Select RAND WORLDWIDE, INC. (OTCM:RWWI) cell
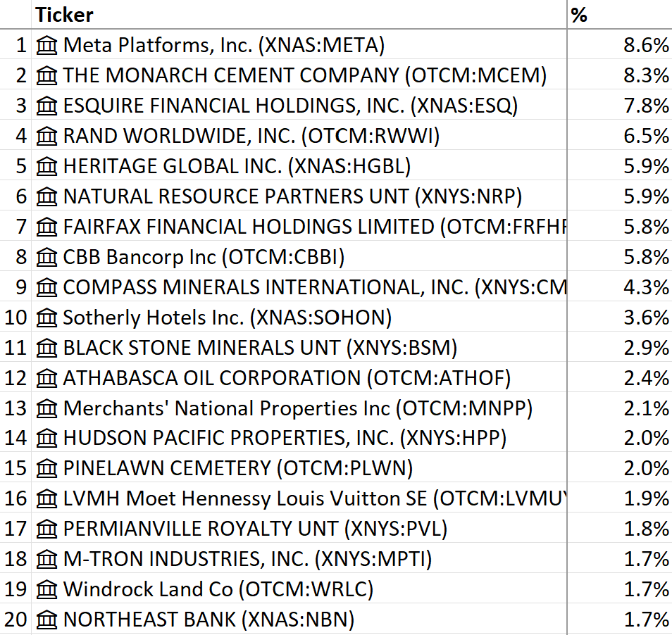Viewport: 672px width, 635px height. 299,136
